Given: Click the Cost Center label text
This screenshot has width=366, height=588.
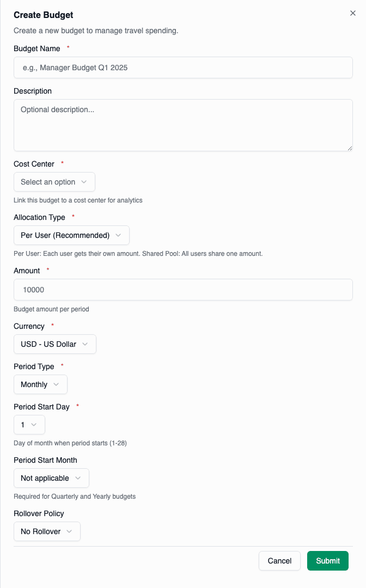Looking at the screenshot, I should pyautogui.click(x=34, y=164).
